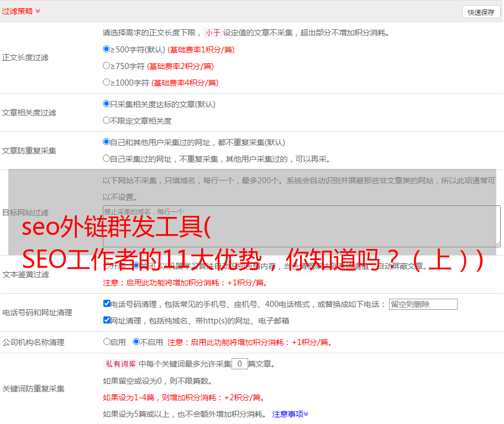Pick the ≥1000字符 length option
The width and height of the screenshot is (504, 424).
pyautogui.click(x=106, y=82)
